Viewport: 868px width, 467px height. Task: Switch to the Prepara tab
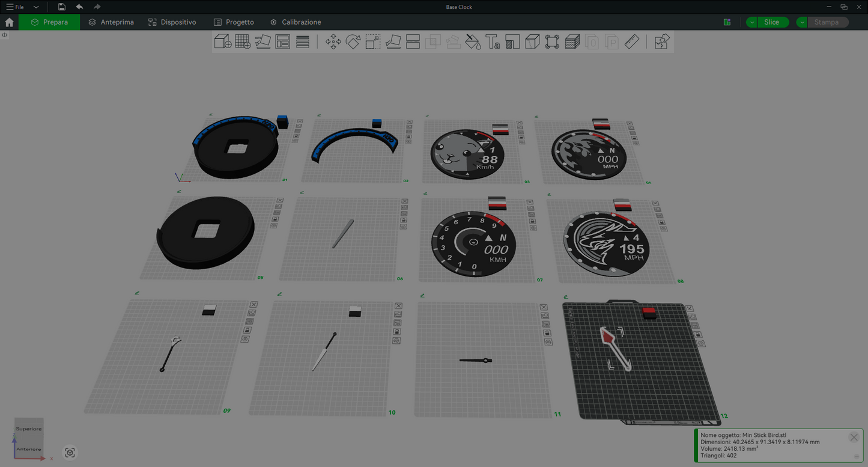click(x=49, y=22)
